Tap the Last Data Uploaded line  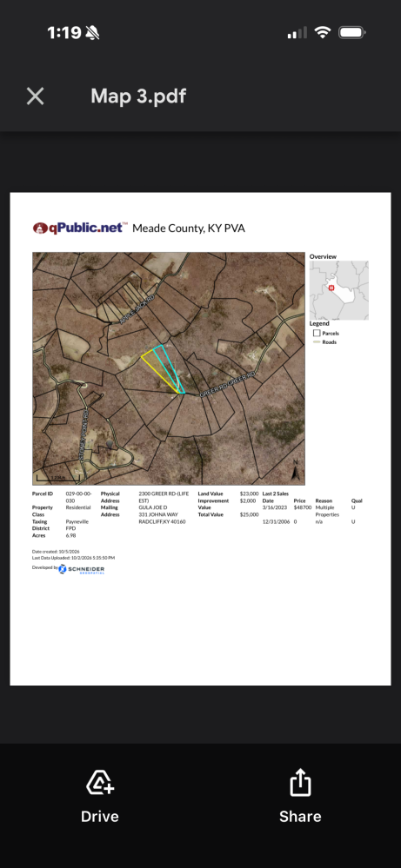click(73, 558)
